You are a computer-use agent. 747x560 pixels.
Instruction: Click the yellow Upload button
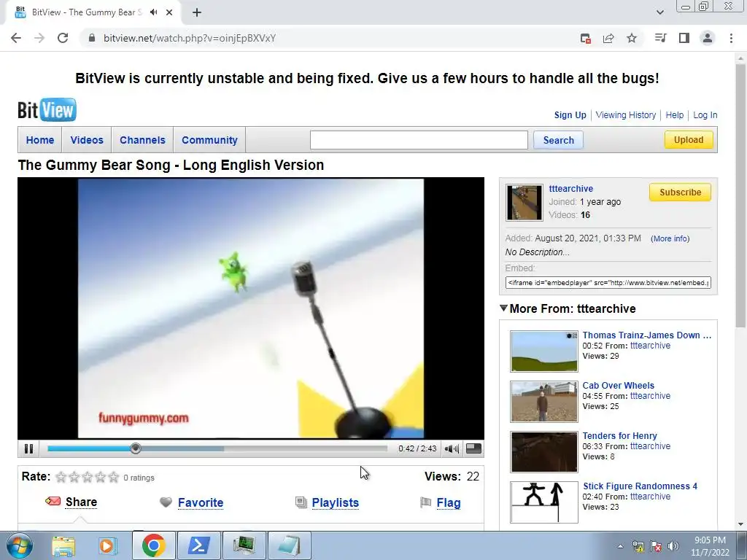pyautogui.click(x=689, y=139)
